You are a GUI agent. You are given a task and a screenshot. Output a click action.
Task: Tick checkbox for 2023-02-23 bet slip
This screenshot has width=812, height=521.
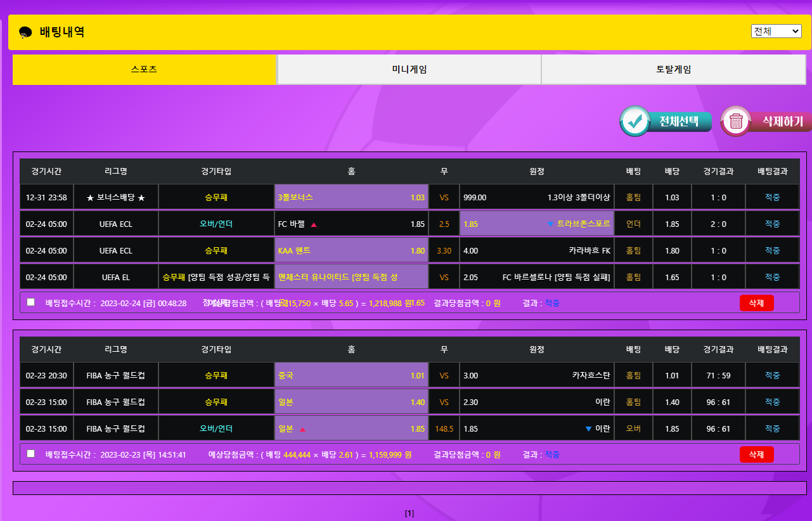(x=30, y=454)
